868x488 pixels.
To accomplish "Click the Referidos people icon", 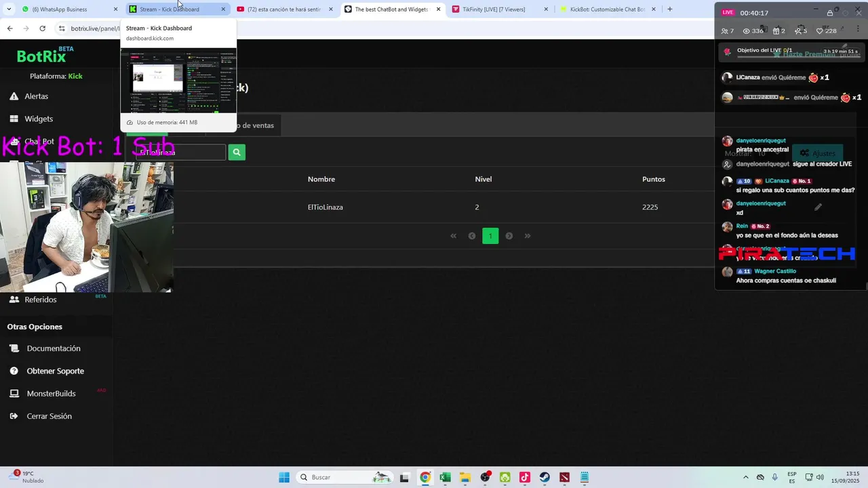I will click(14, 299).
